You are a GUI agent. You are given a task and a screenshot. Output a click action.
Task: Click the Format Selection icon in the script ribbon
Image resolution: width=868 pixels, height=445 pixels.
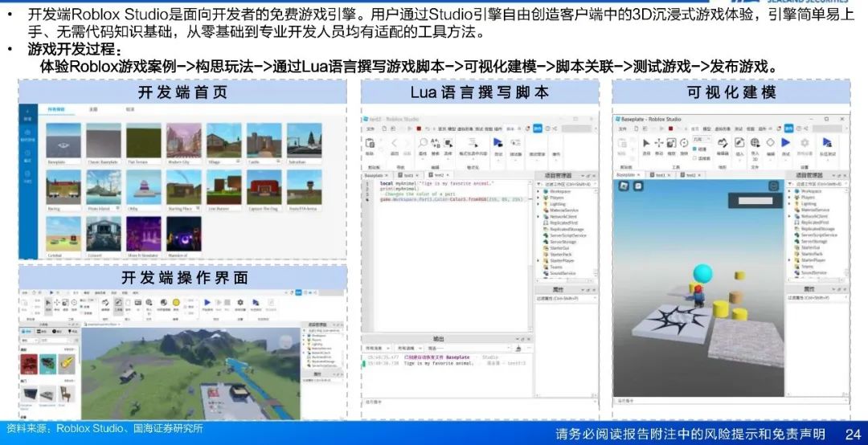tap(473, 143)
